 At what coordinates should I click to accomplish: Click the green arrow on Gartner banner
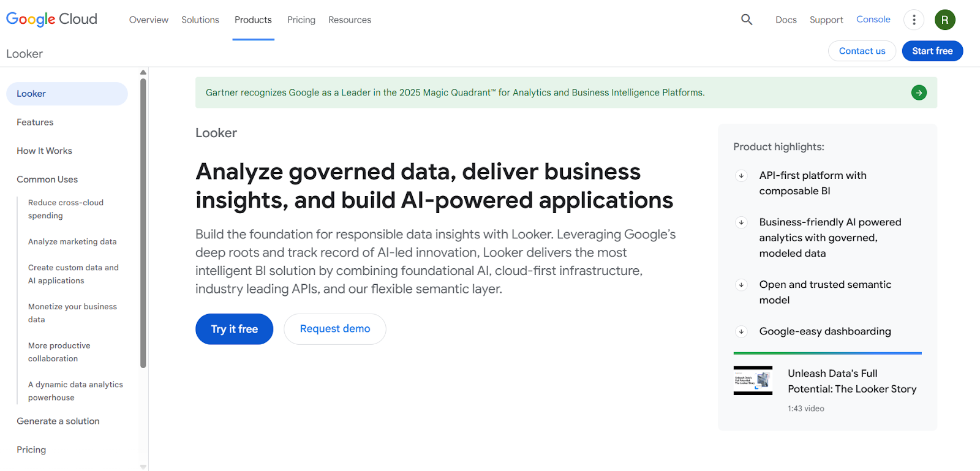click(x=919, y=92)
